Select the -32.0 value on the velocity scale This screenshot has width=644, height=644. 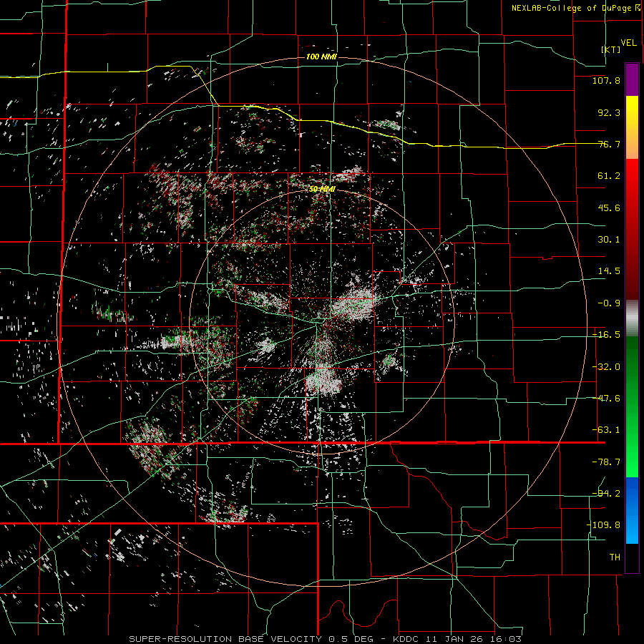tap(606, 367)
